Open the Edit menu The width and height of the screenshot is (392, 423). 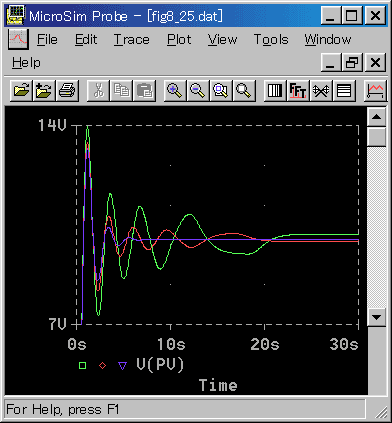pyautogui.click(x=86, y=40)
